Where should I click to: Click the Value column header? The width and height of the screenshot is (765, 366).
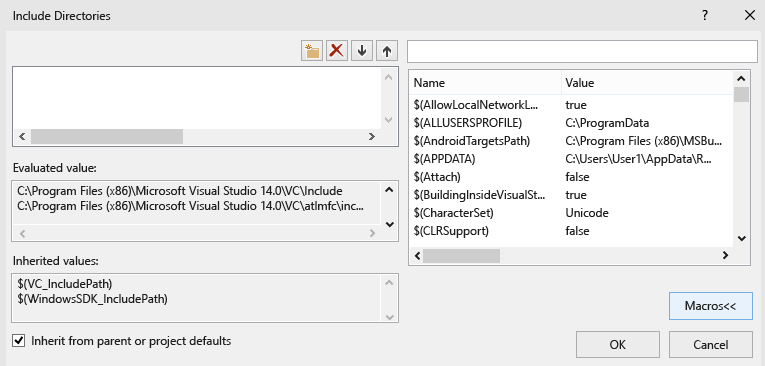tap(647, 82)
